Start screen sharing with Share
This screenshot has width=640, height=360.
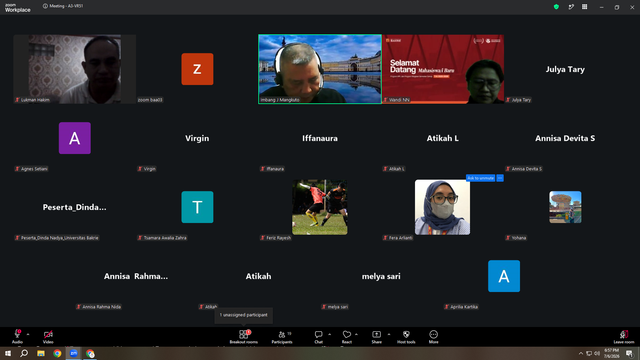[376, 337]
